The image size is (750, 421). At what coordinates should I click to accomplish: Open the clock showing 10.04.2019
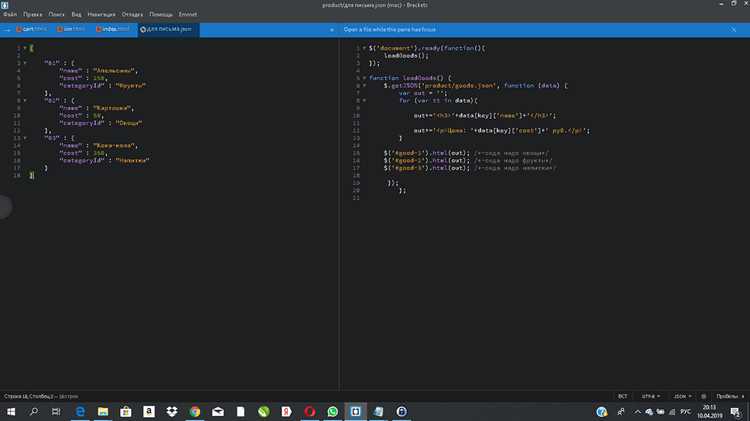710,411
